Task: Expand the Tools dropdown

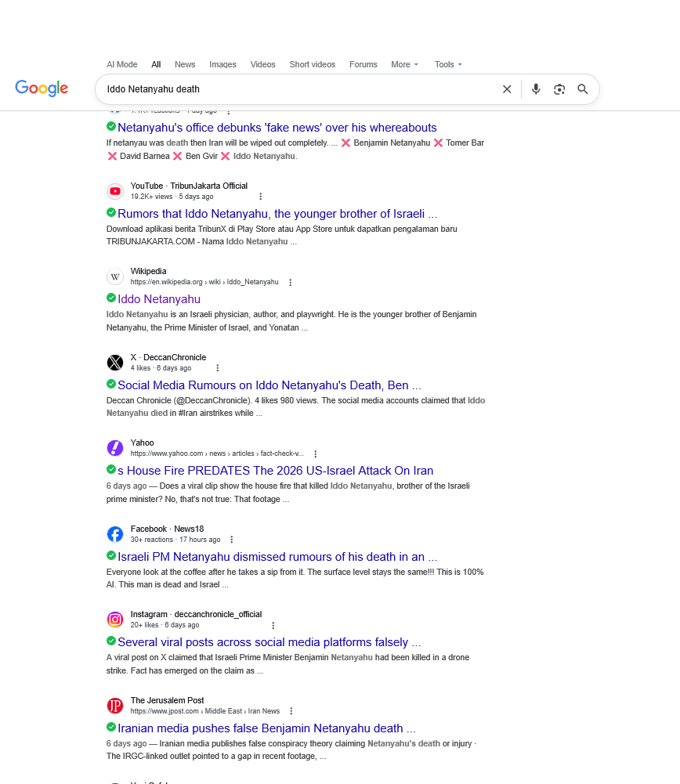Action: [448, 65]
